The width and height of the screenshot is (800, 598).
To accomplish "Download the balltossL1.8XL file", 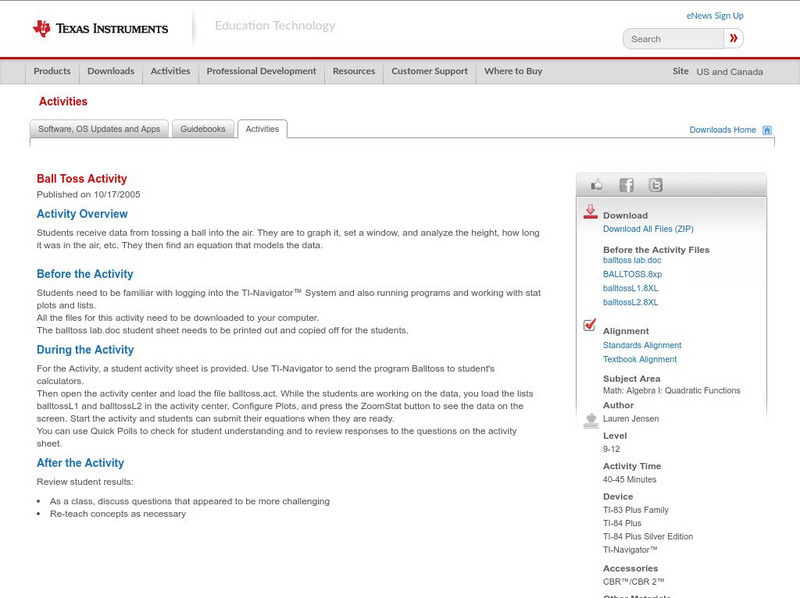I will tap(630, 288).
